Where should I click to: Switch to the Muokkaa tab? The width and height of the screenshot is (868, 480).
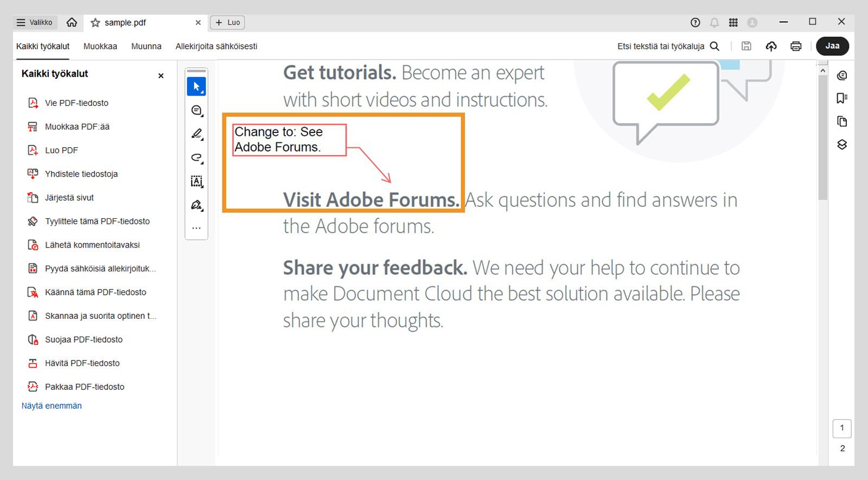click(100, 46)
